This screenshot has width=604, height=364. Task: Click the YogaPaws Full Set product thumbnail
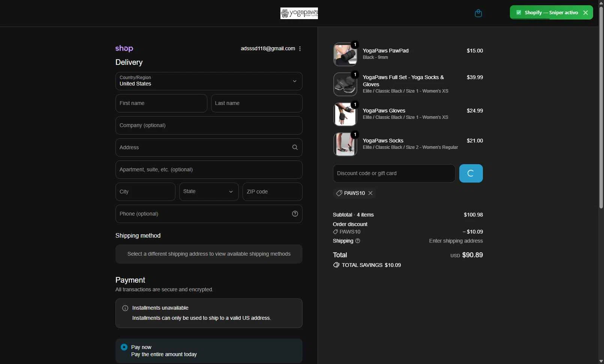345,84
